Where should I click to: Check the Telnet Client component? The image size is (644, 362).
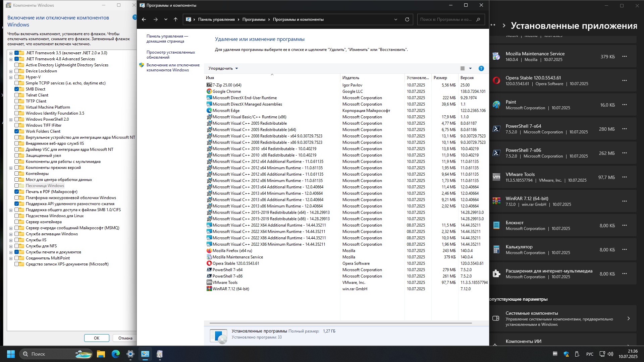tap(16, 95)
